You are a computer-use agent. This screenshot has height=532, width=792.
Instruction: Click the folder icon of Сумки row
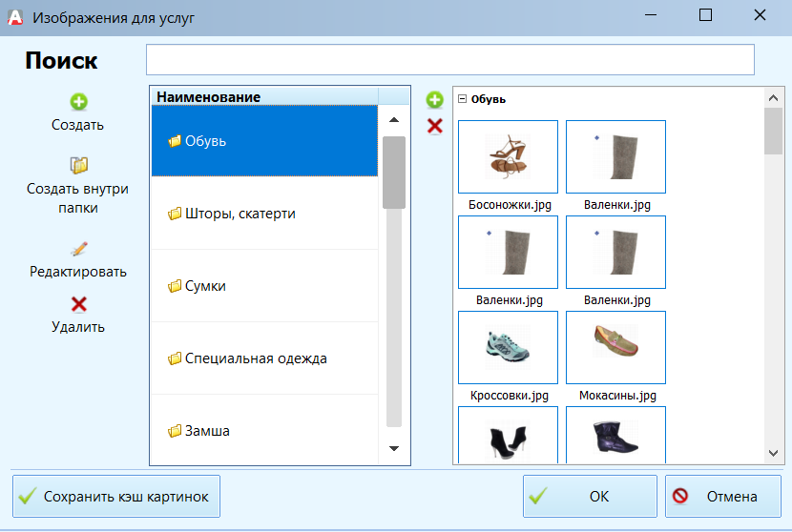(x=175, y=286)
